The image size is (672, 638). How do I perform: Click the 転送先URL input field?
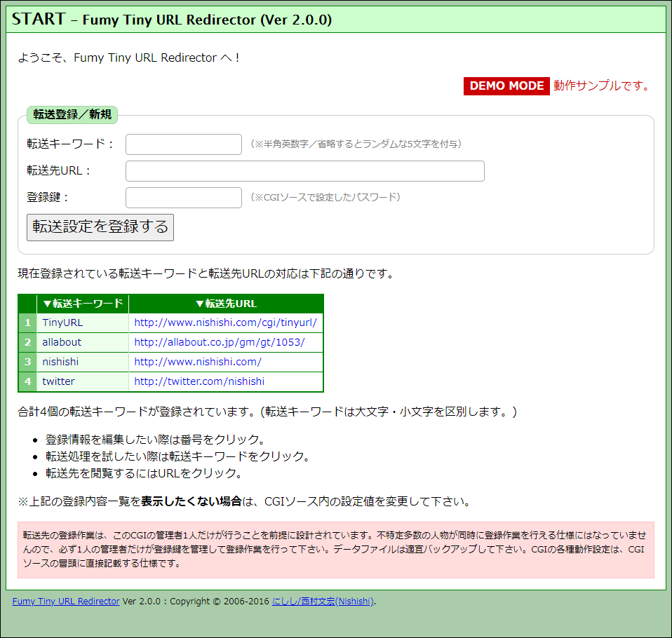(304, 171)
